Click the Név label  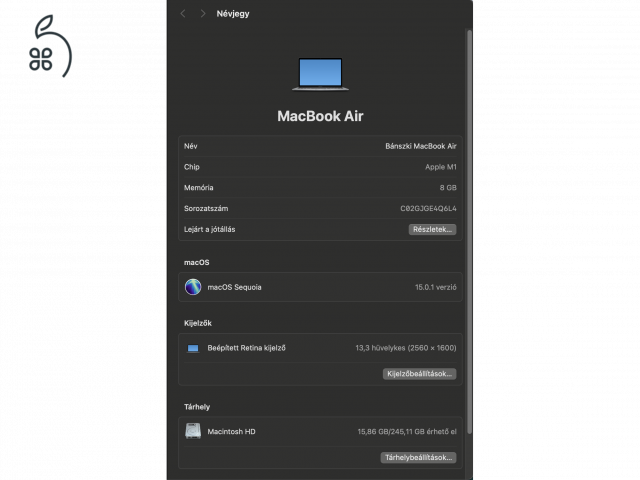[191, 146]
